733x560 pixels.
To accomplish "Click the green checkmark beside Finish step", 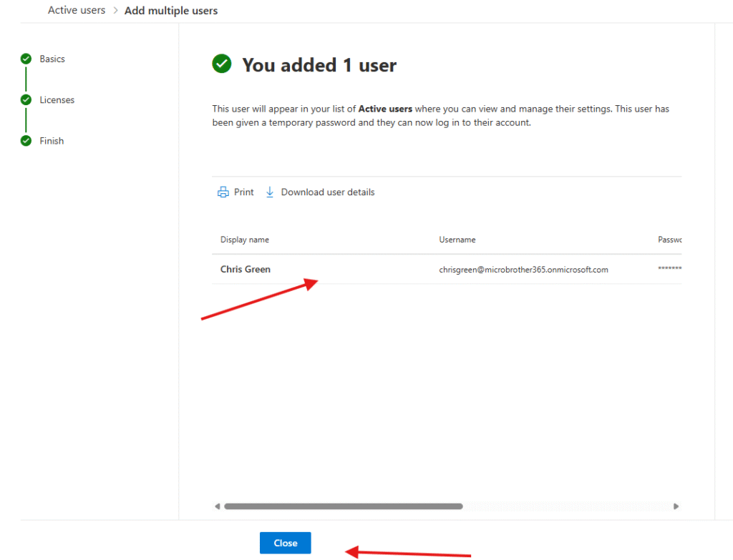I will tap(26, 141).
